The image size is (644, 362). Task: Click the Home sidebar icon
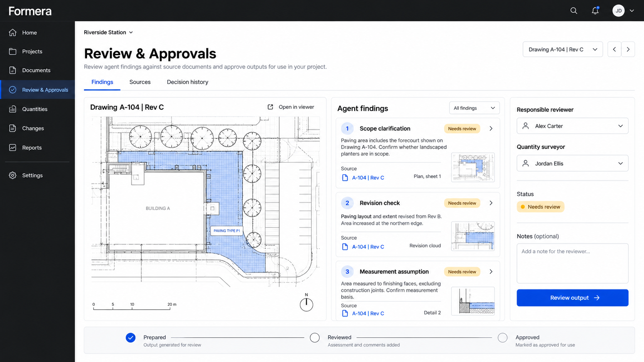13,33
